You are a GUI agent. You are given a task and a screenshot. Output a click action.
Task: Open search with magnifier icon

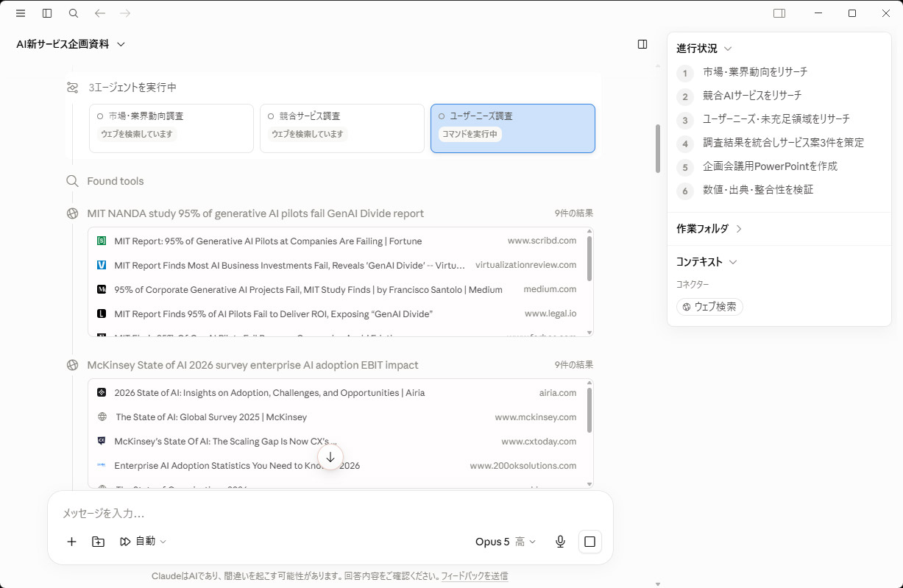74,13
